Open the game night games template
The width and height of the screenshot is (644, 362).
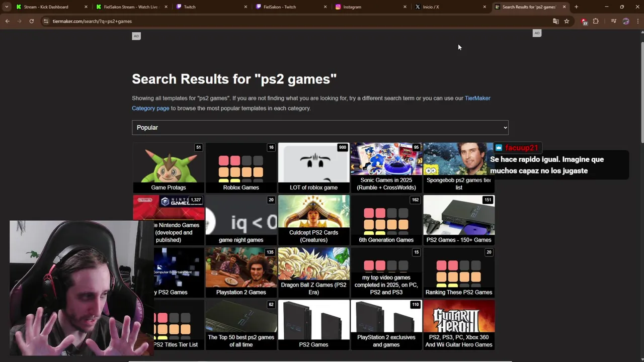point(241,220)
